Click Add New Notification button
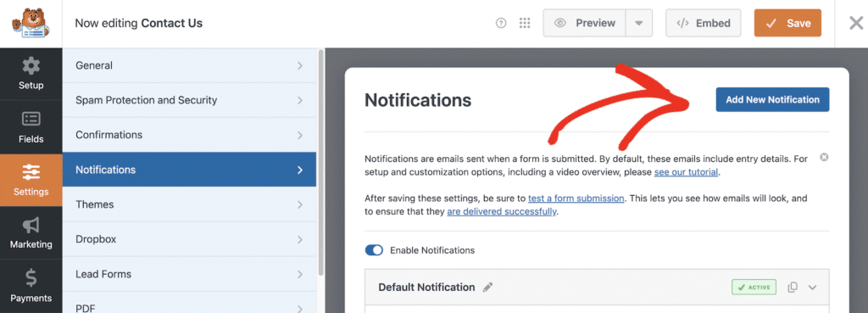 point(772,100)
